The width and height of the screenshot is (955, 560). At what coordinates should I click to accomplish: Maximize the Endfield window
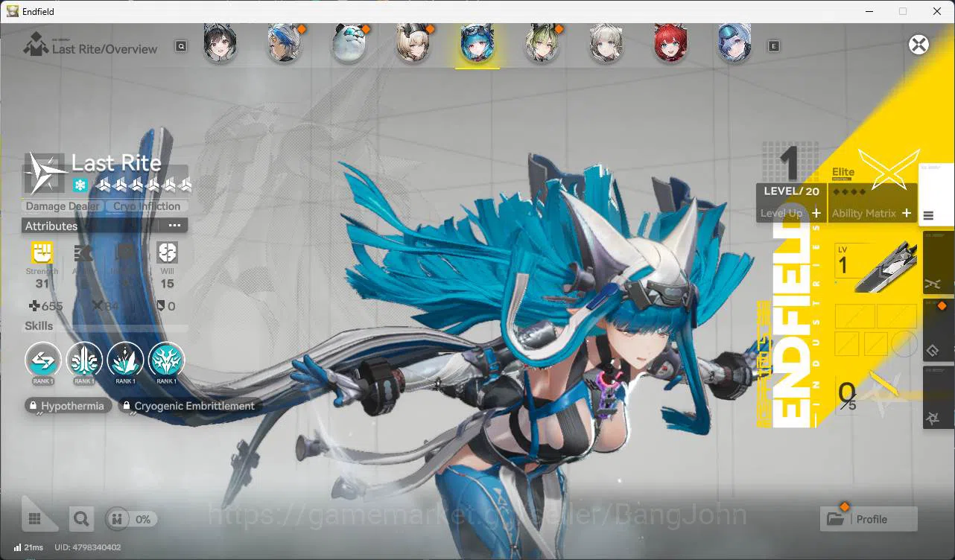point(903,11)
